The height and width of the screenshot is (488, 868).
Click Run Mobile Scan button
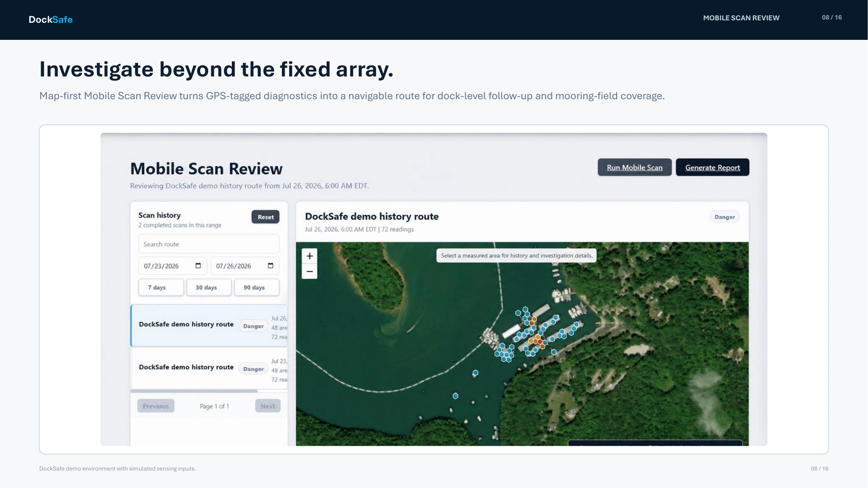point(635,167)
